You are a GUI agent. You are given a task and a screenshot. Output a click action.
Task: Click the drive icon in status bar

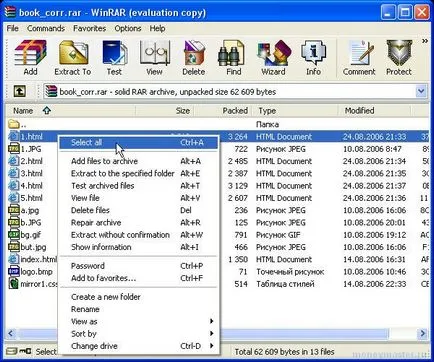point(12,351)
